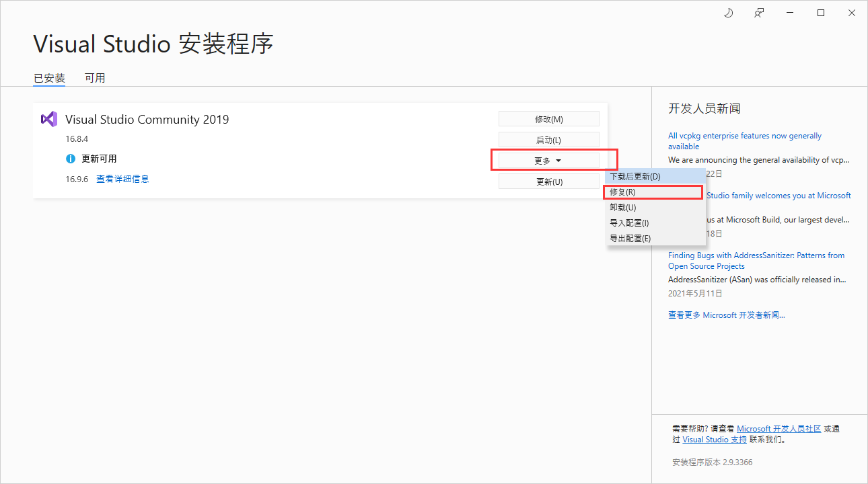Click the Visual Studio Community 2019 logo
Viewport: 868px width, 484px height.
tap(48, 119)
